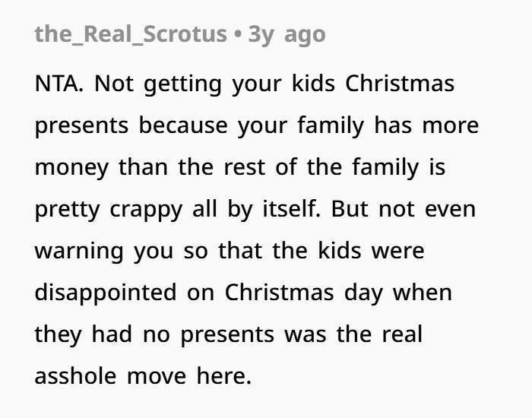Open the_Real_Scrotus user profile

(x=130, y=34)
